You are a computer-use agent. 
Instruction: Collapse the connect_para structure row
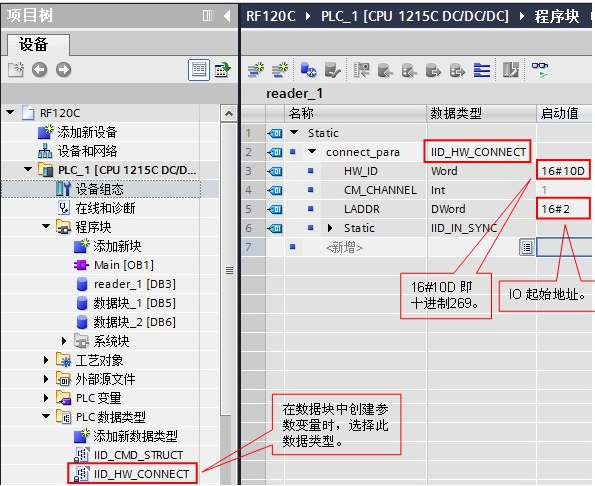click(312, 152)
